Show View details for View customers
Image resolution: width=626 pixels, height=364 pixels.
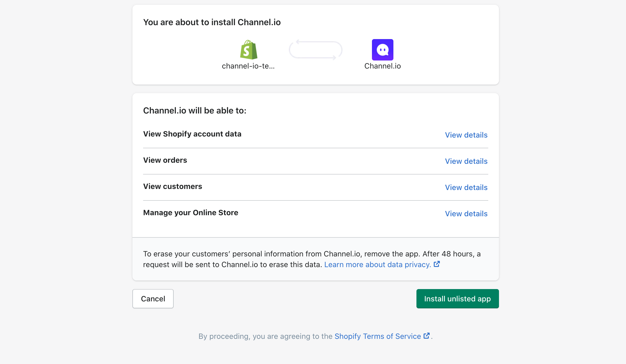[x=466, y=187]
